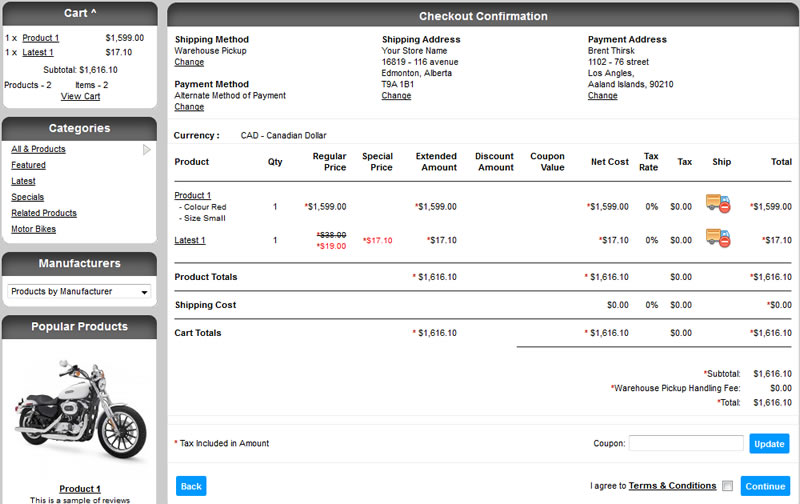
Task: Open the Latest category
Action: coord(23,181)
